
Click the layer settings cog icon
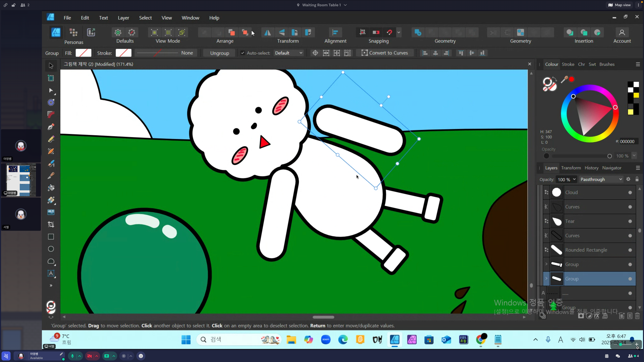point(628,179)
